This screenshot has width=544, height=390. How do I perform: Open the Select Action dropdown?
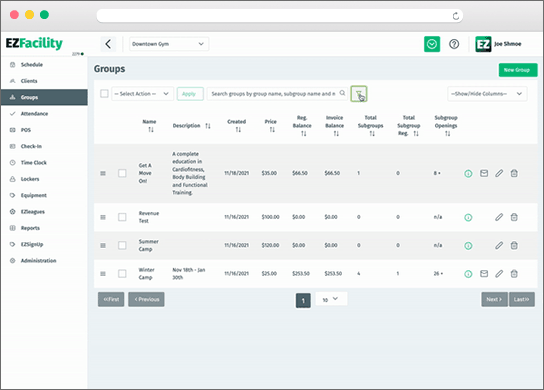click(142, 94)
